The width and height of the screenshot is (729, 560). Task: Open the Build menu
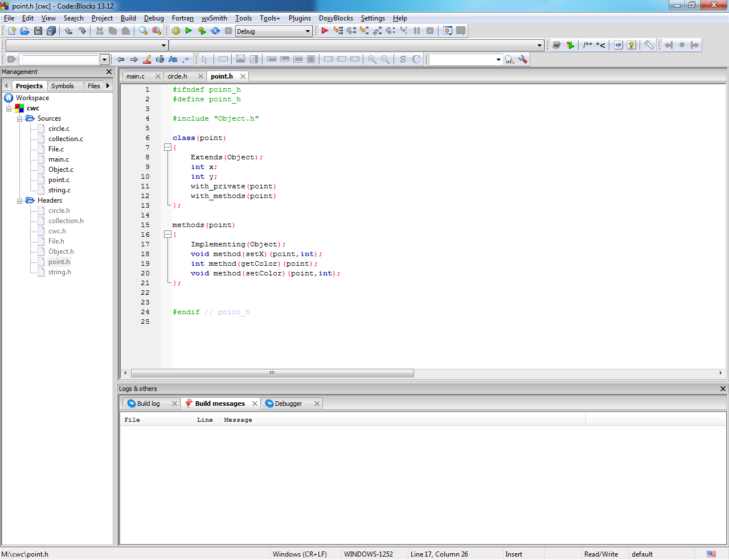coord(128,18)
